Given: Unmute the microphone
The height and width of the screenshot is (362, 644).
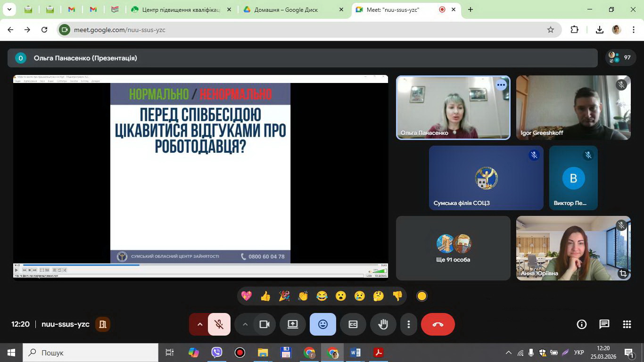Looking at the screenshot, I should (219, 324).
